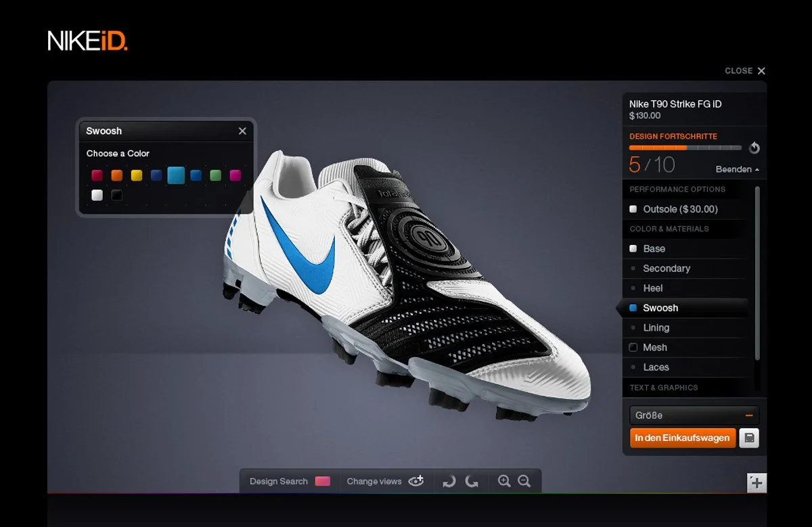Rotate shoe with the right rotate arrow
The height and width of the screenshot is (527, 812).
472,481
